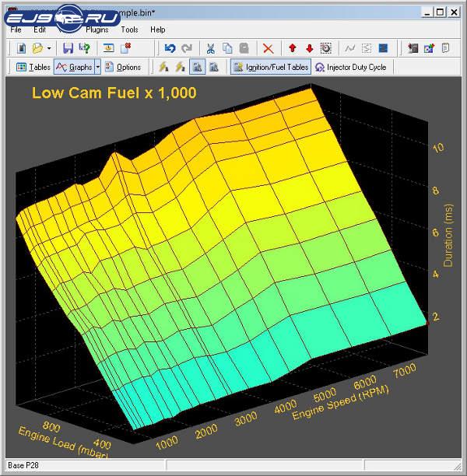Open the Plugins menu
Viewport: 467px width, 476px height.
click(97, 30)
